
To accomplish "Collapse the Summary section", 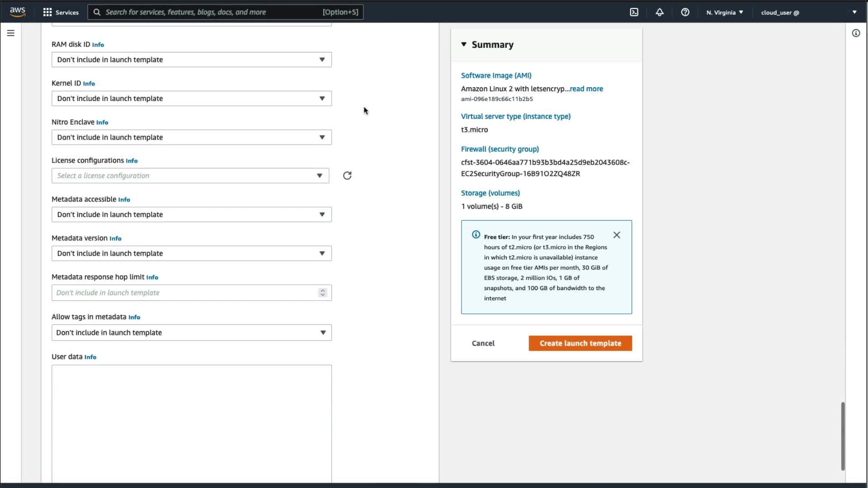I will click(x=464, y=44).
